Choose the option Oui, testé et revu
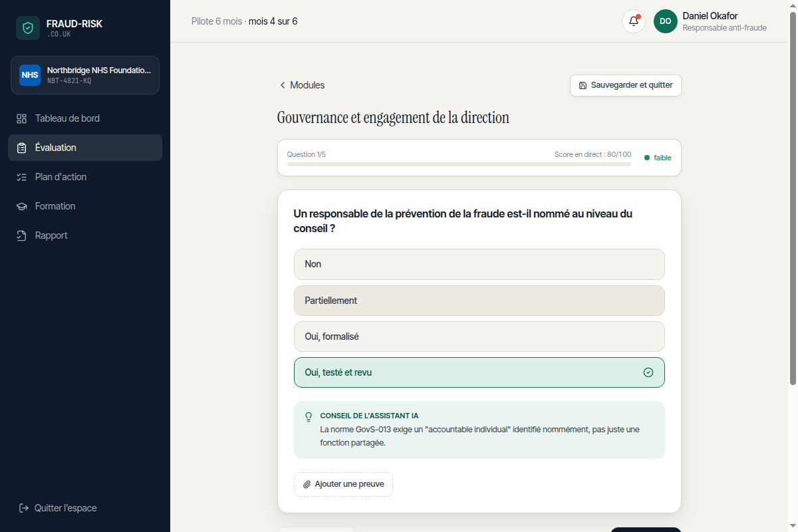Screen dimensions: 798x532 pos(479,372)
